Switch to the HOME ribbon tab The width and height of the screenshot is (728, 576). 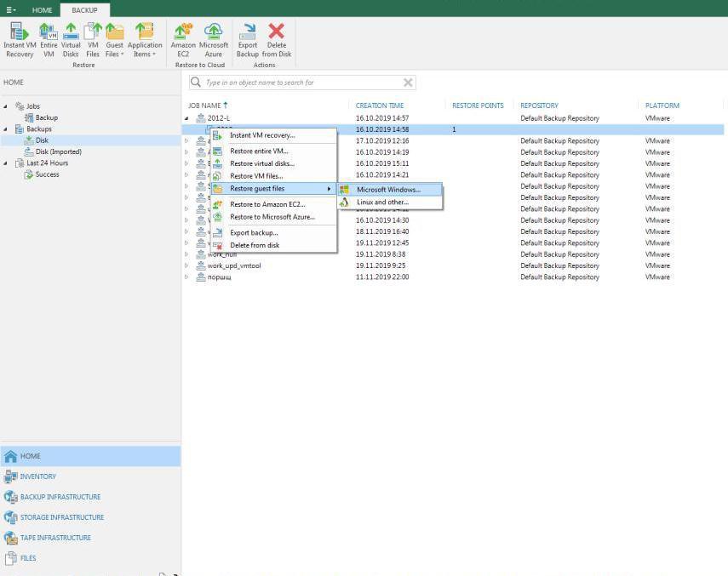tap(42, 9)
